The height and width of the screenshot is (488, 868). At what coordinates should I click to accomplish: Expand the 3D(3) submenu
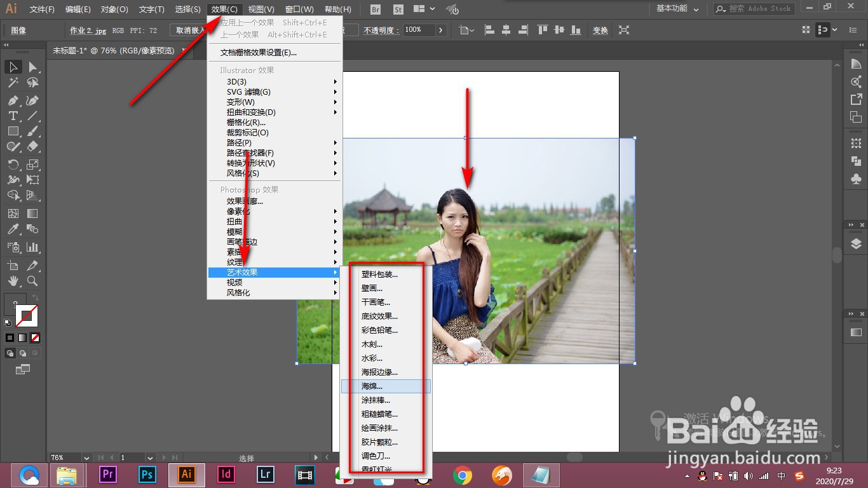275,81
